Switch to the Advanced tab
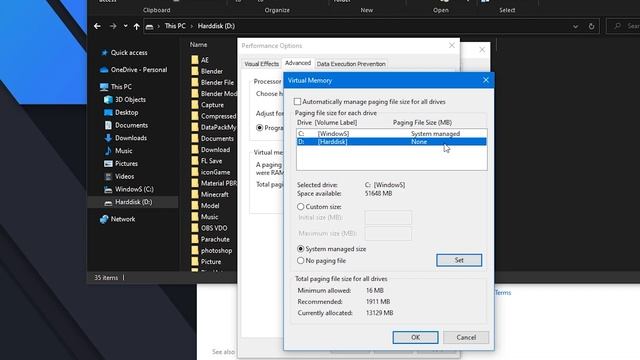The width and height of the screenshot is (640, 360). [298, 63]
